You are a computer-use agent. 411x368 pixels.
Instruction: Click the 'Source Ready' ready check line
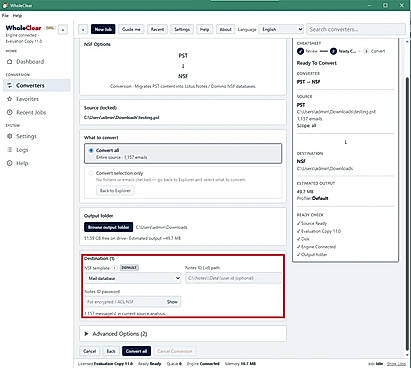point(312,223)
